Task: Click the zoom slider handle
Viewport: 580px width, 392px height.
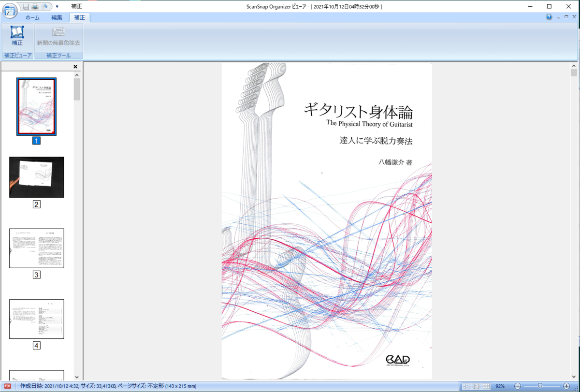Action: (x=540, y=387)
